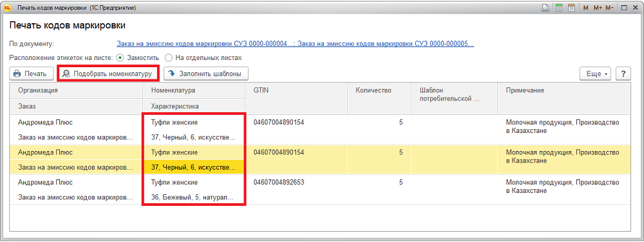Click the Печать button
The height and width of the screenshot is (242, 644).
(31, 74)
